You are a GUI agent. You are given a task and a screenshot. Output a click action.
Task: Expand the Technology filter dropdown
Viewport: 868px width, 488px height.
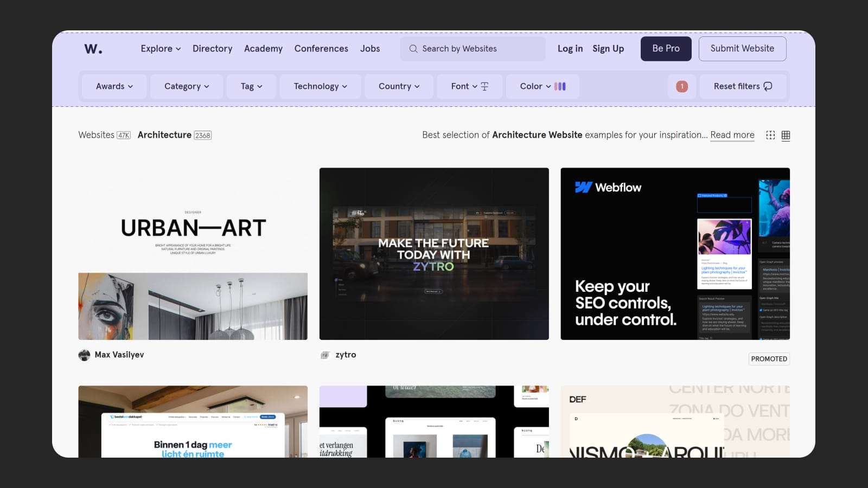pos(320,86)
